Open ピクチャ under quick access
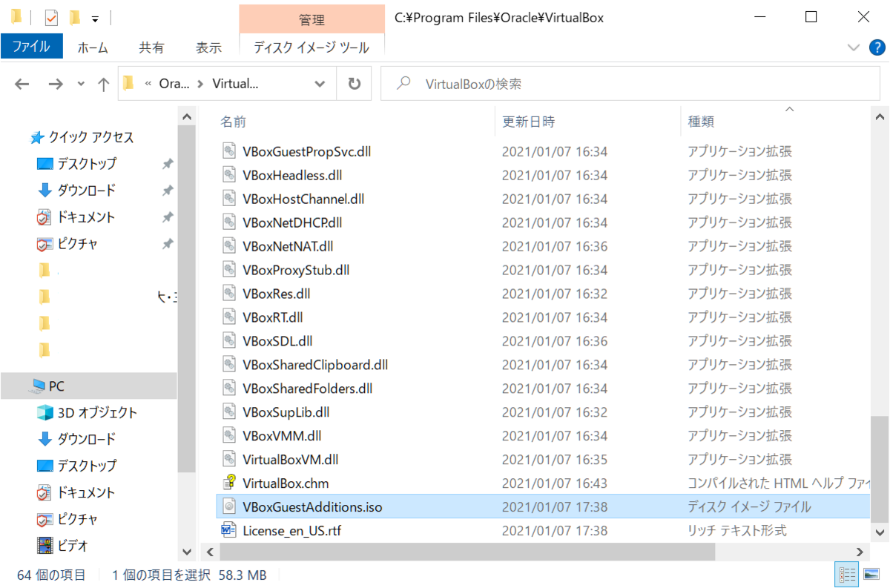 click(x=67, y=244)
